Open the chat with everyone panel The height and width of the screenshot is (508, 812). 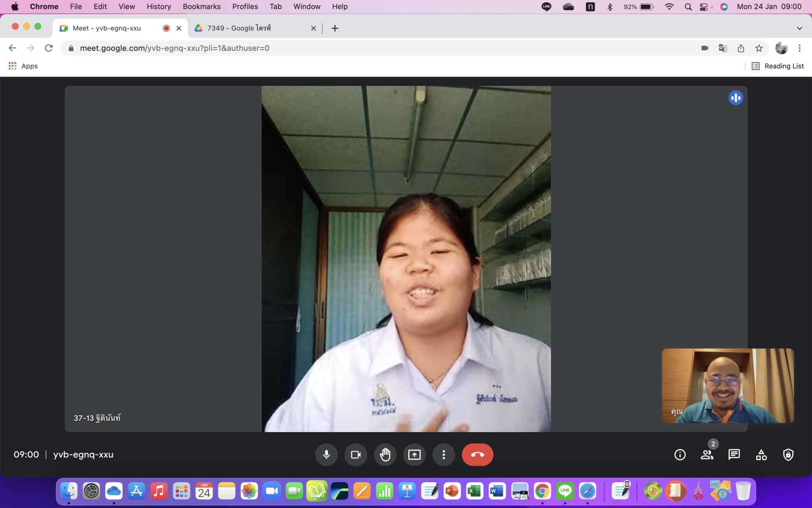[x=734, y=454]
